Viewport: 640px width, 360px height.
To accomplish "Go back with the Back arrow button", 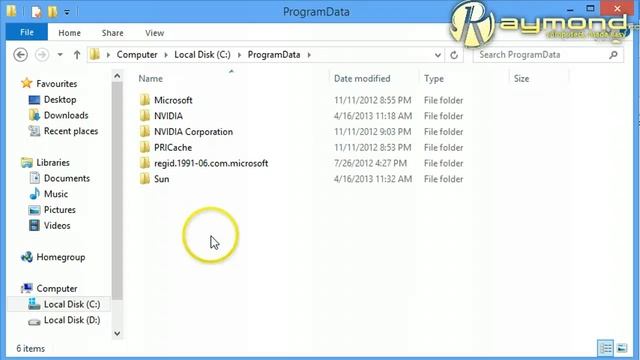I will 20,55.
